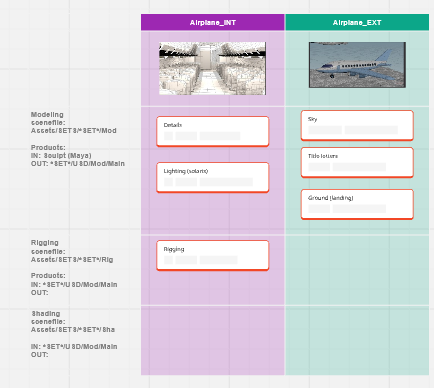Screen dimensions: 434x388
Task: Click the small square placeholder on the Rigging card
Action: (168, 260)
